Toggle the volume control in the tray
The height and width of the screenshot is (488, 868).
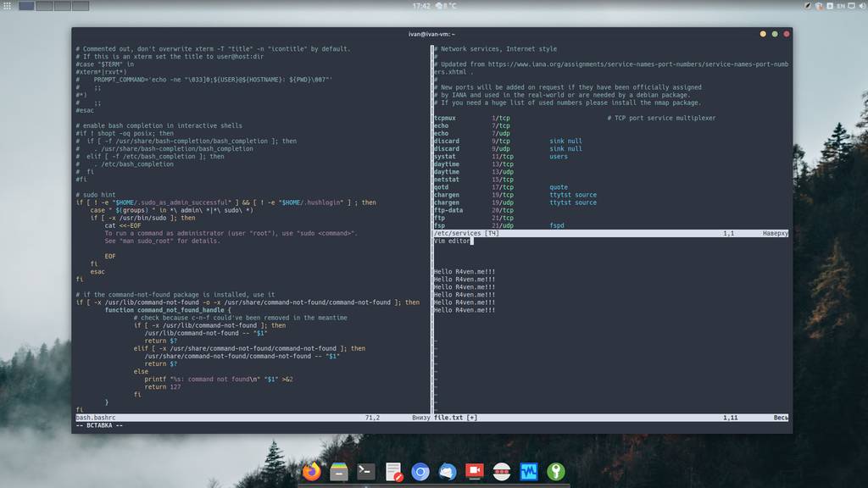point(861,6)
